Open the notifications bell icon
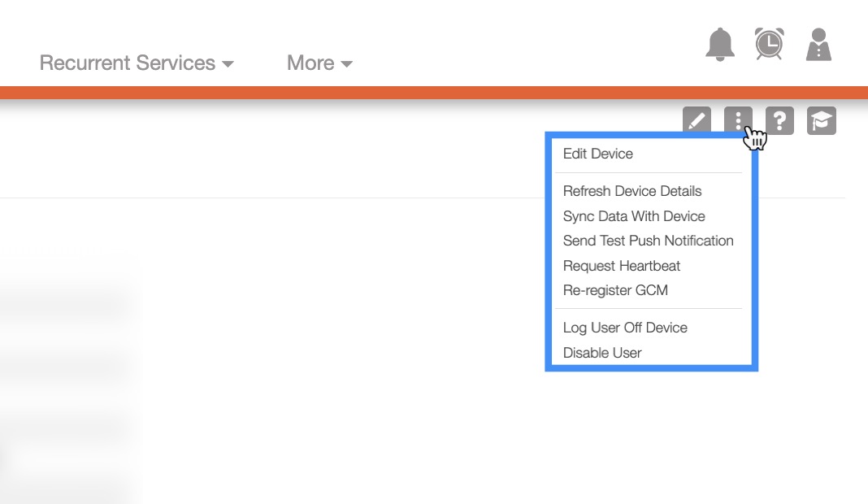This screenshot has width=868, height=504. pyautogui.click(x=720, y=45)
